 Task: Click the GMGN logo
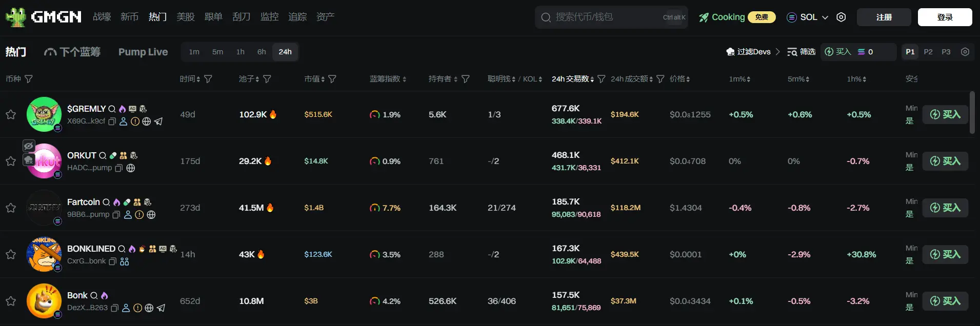44,17
